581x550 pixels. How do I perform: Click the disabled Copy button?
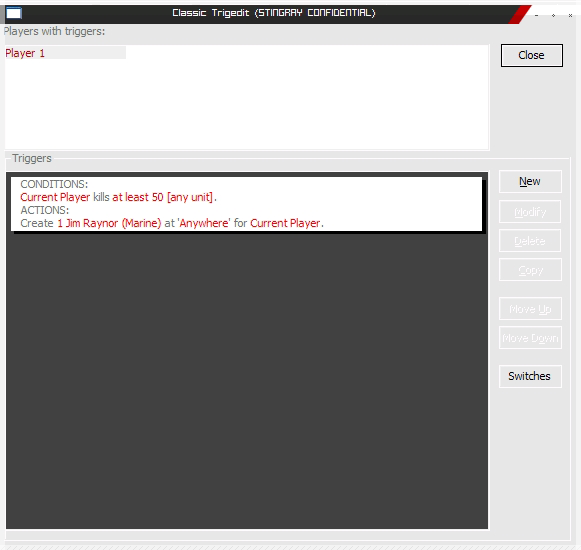click(x=530, y=270)
